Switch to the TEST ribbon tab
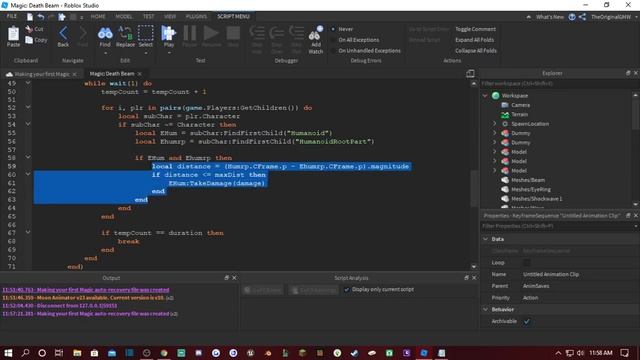Screen dimensions: 640x360 149,17
